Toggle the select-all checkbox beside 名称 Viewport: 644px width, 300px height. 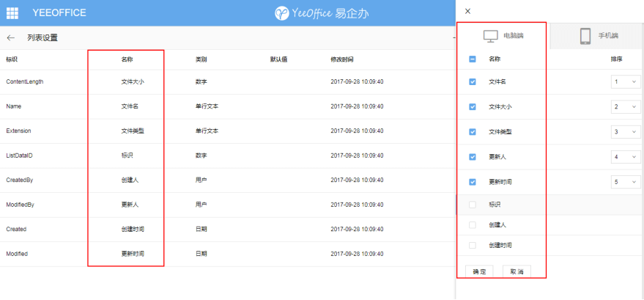click(x=473, y=59)
